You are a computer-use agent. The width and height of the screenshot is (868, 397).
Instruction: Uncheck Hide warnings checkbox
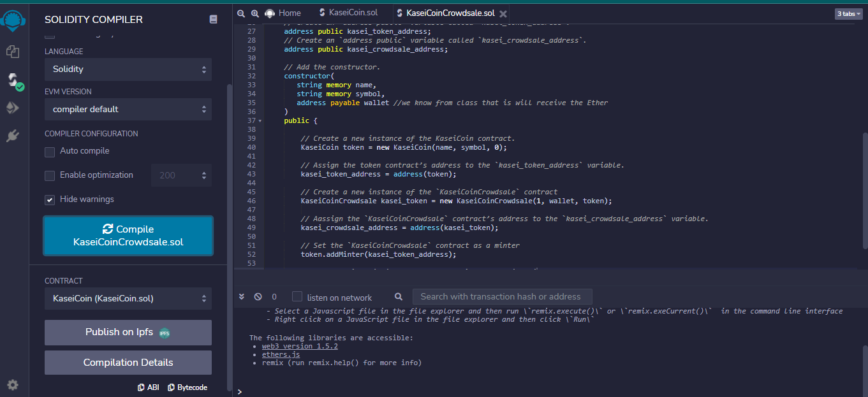pos(49,199)
